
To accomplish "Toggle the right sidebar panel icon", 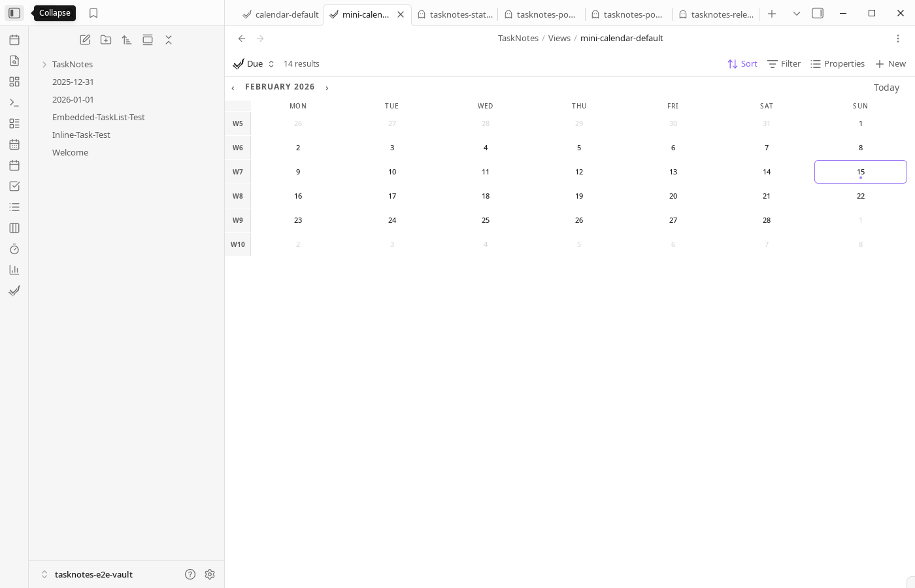I will pos(818,13).
